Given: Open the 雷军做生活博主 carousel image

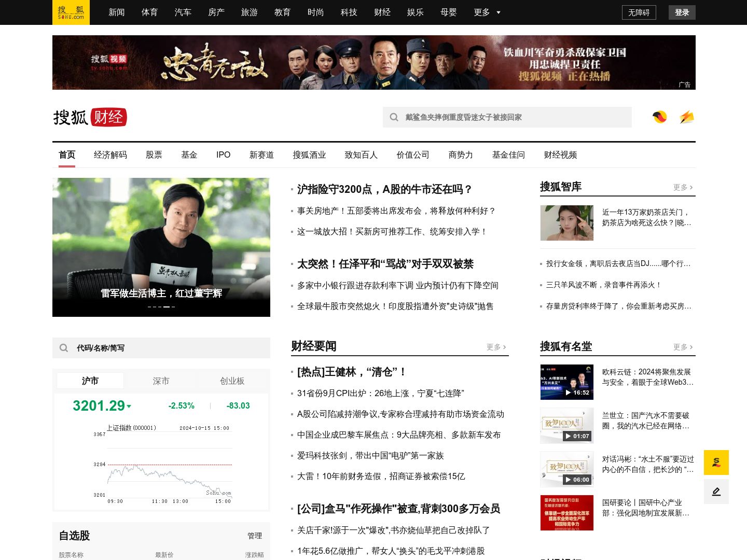Looking at the screenshot, I should click(x=161, y=247).
